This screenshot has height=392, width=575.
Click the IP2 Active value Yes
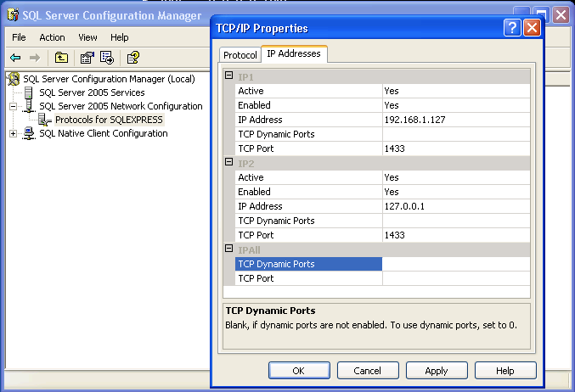pyautogui.click(x=456, y=177)
